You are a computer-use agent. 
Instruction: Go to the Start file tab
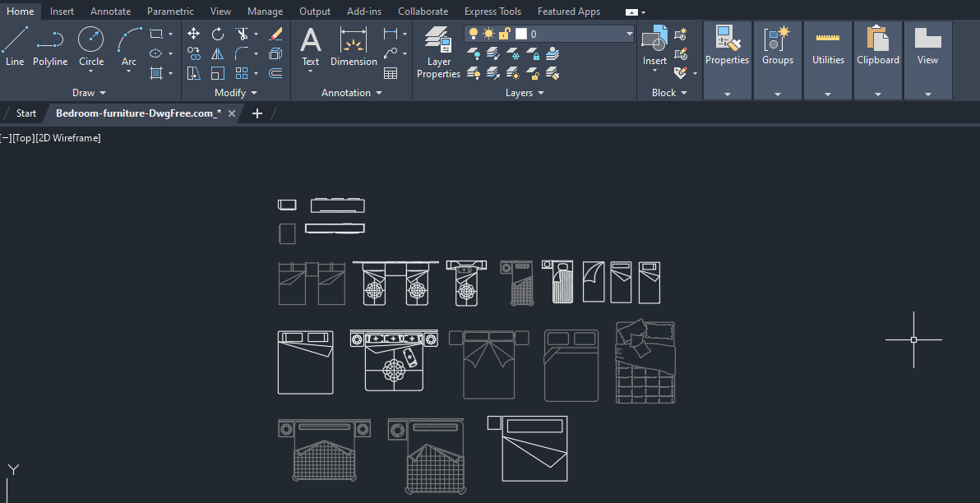tap(26, 113)
